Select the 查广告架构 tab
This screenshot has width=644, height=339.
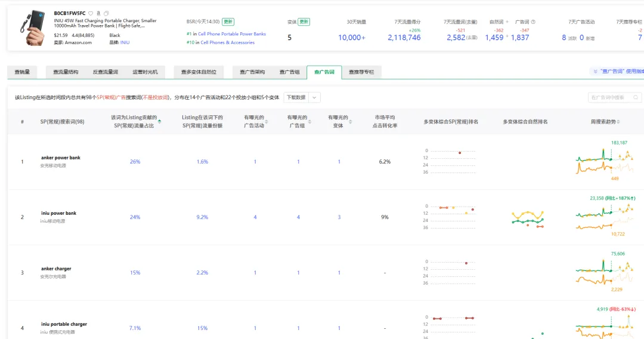tap(252, 72)
